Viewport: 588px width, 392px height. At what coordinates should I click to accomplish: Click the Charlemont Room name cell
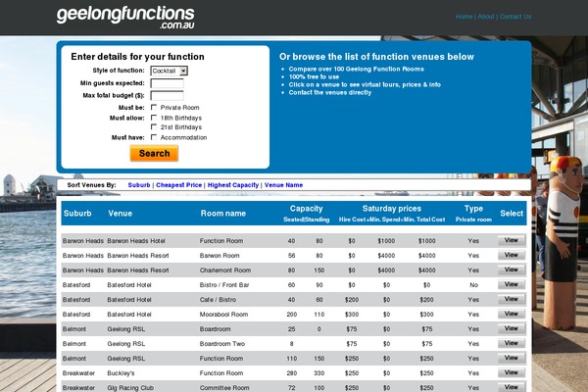click(225, 270)
